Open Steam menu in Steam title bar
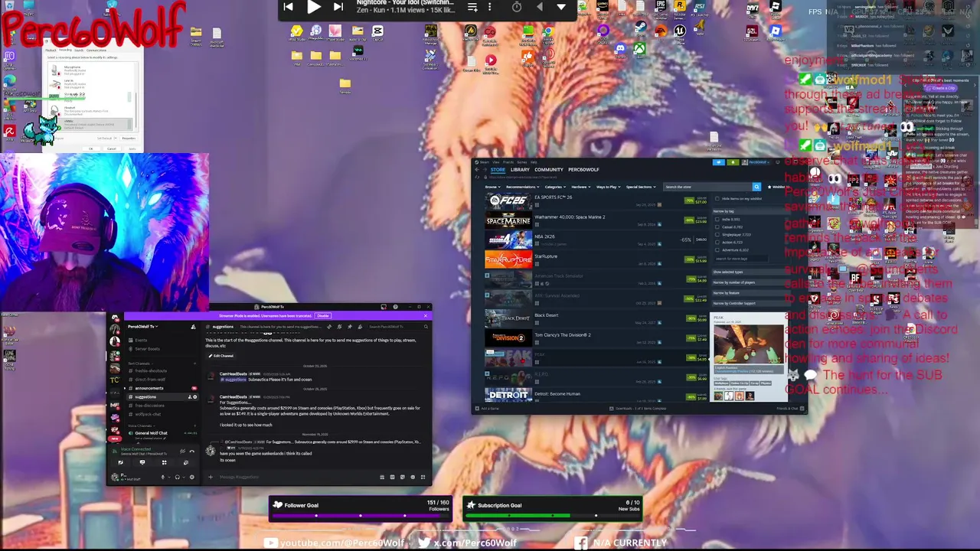Screen dimensions: 980x551 click(484, 162)
